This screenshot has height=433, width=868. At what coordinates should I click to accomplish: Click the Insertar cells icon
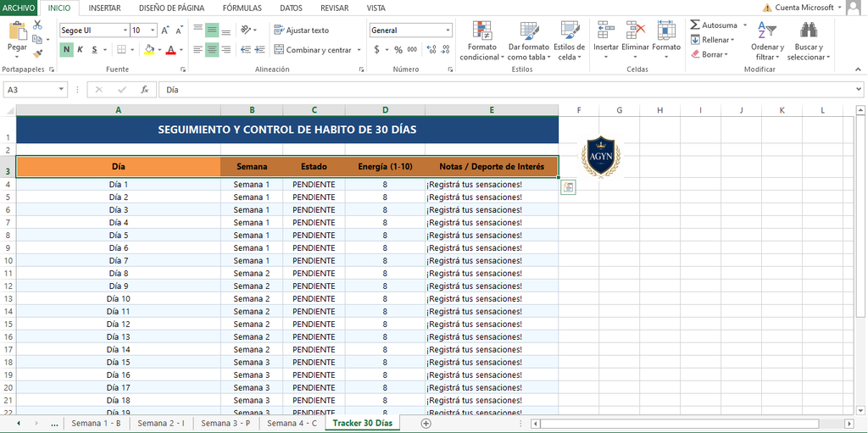pos(605,31)
